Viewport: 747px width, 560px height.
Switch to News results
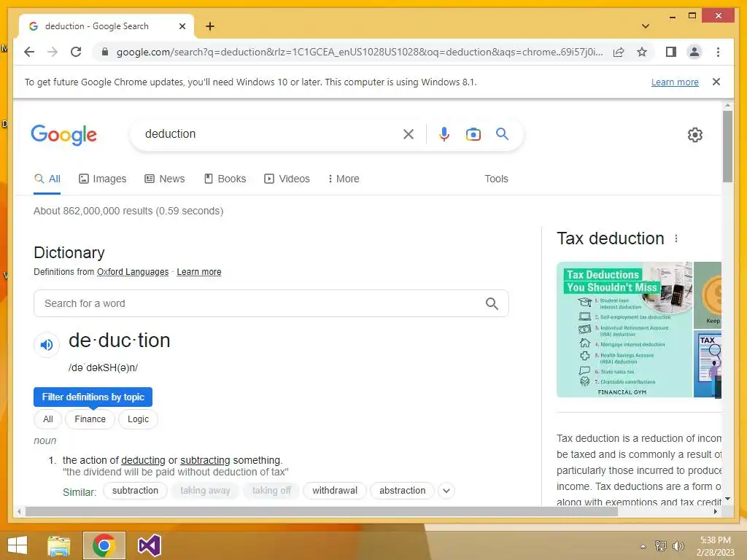165,179
